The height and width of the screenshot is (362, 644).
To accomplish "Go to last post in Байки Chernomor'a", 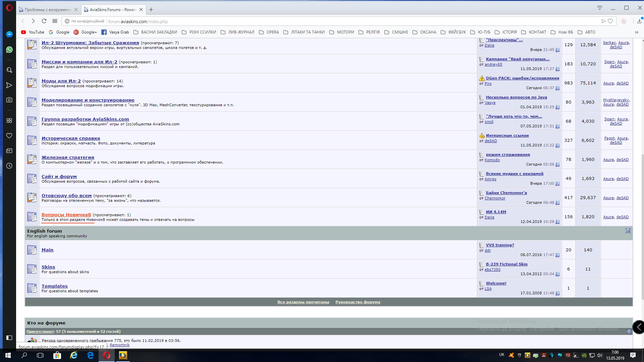I will point(557,203).
